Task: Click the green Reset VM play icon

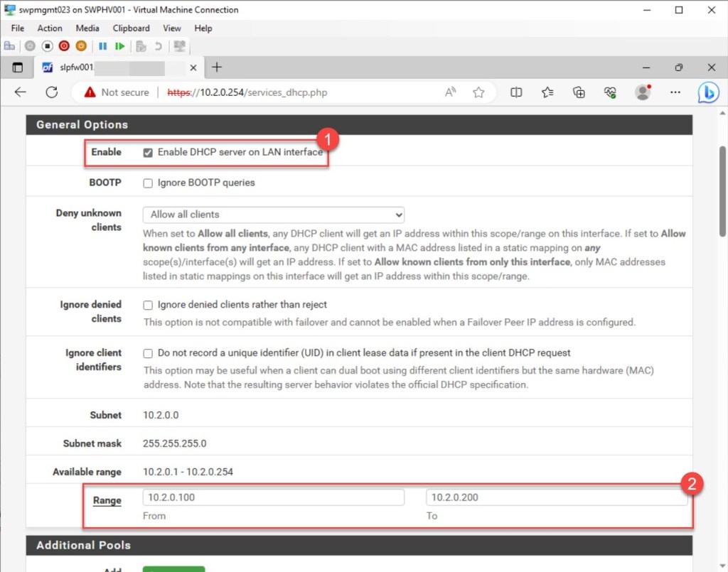Action: pyautogui.click(x=119, y=46)
